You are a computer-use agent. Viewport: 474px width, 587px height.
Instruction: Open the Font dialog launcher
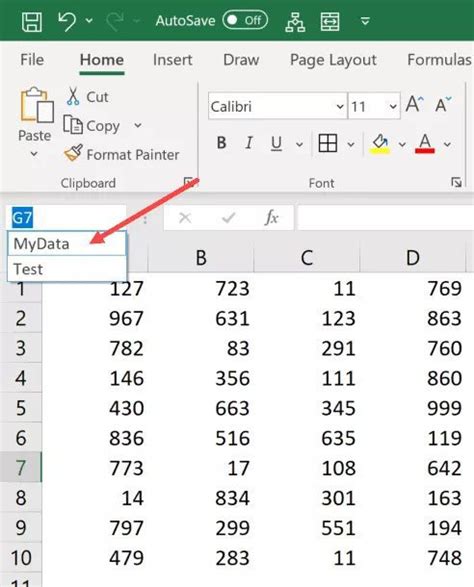(x=456, y=183)
